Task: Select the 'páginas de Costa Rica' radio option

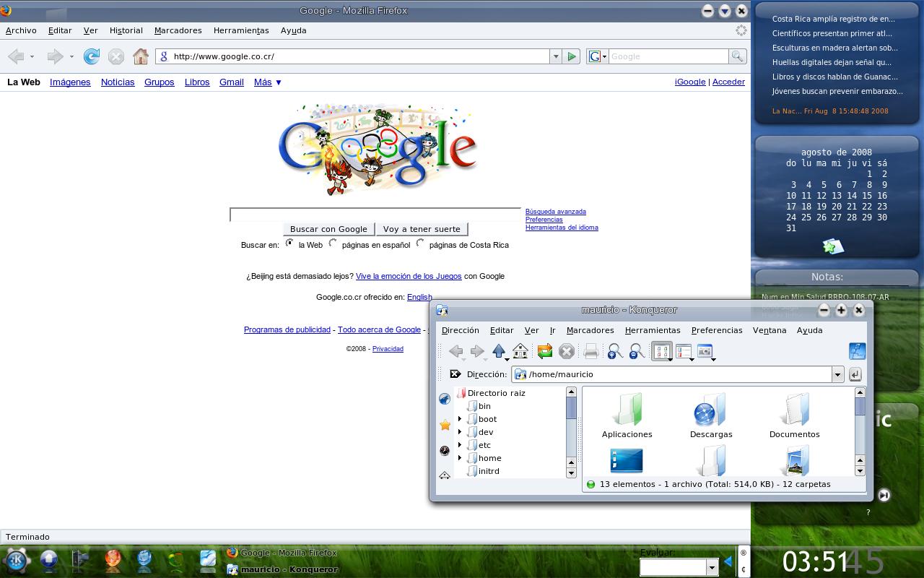Action: [420, 243]
